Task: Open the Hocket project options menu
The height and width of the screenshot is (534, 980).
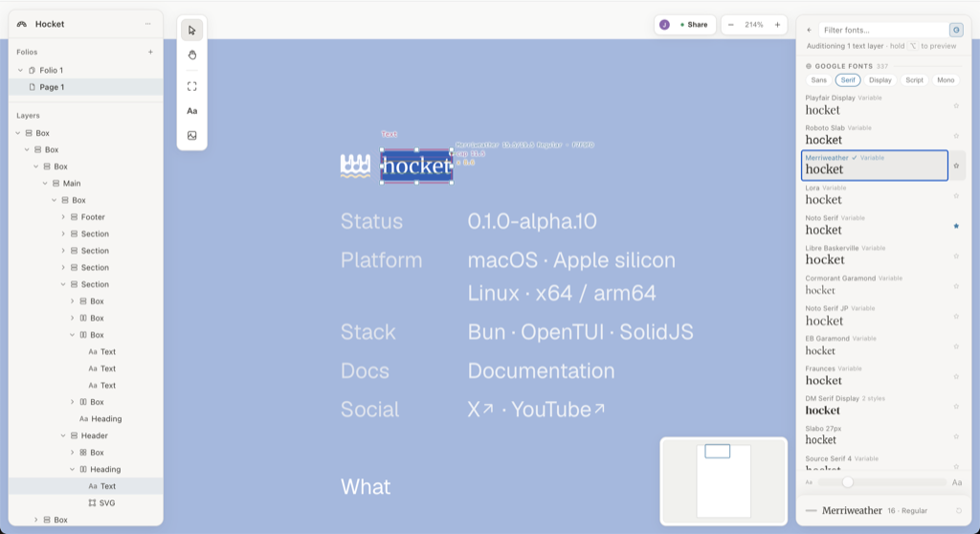Action: coord(148,24)
